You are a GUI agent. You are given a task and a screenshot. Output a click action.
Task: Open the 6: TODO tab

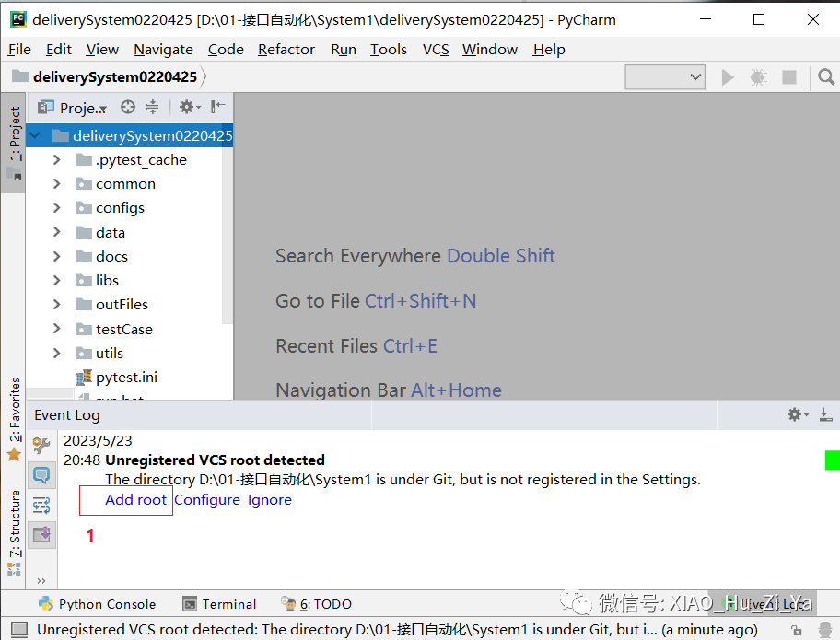[x=317, y=604]
